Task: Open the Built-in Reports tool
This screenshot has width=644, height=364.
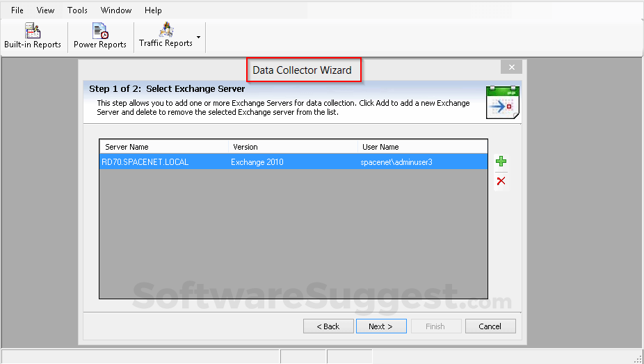Action: (33, 37)
